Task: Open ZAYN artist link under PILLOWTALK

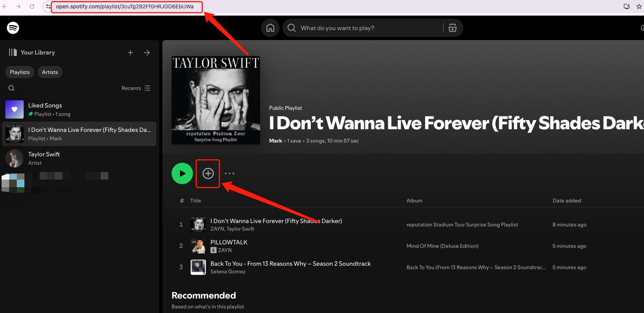Action: pyautogui.click(x=225, y=250)
